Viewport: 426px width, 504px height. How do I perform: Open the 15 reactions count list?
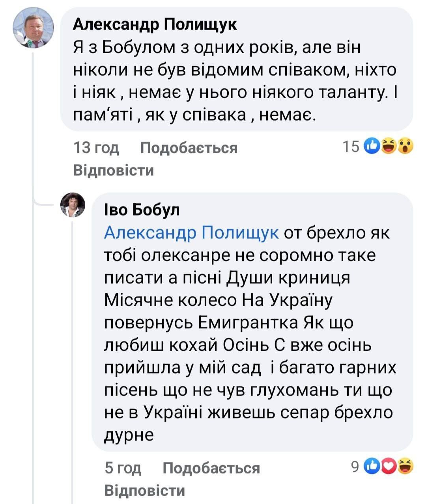click(x=351, y=147)
